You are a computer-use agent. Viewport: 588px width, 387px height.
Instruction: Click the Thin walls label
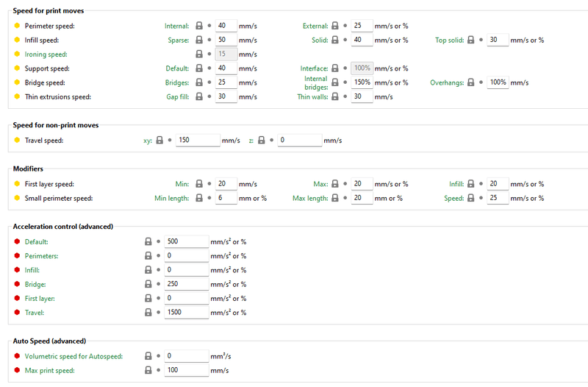coord(312,96)
